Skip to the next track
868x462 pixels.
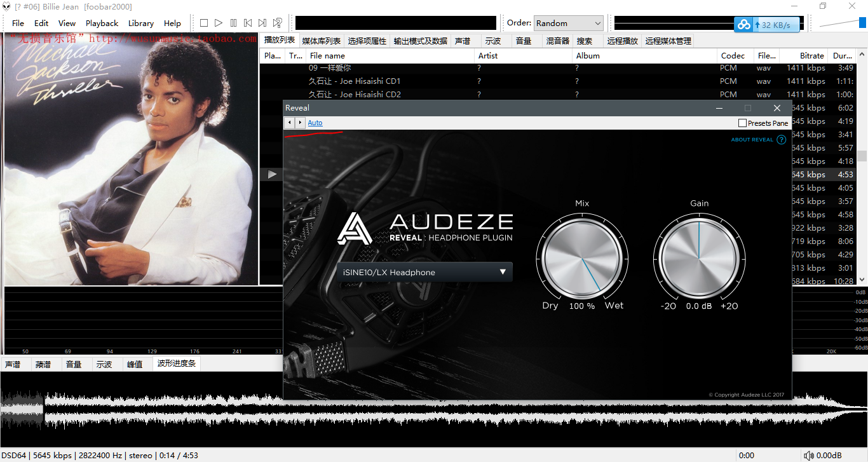(x=262, y=23)
